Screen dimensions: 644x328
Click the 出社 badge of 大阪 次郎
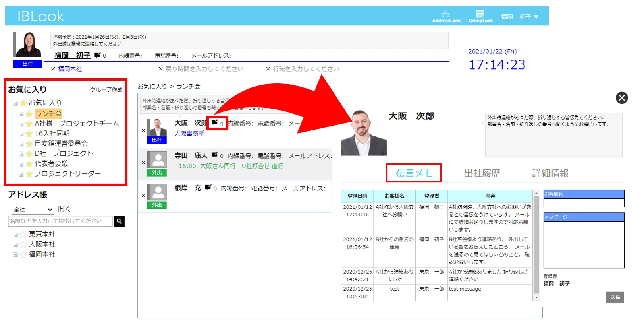157,140
